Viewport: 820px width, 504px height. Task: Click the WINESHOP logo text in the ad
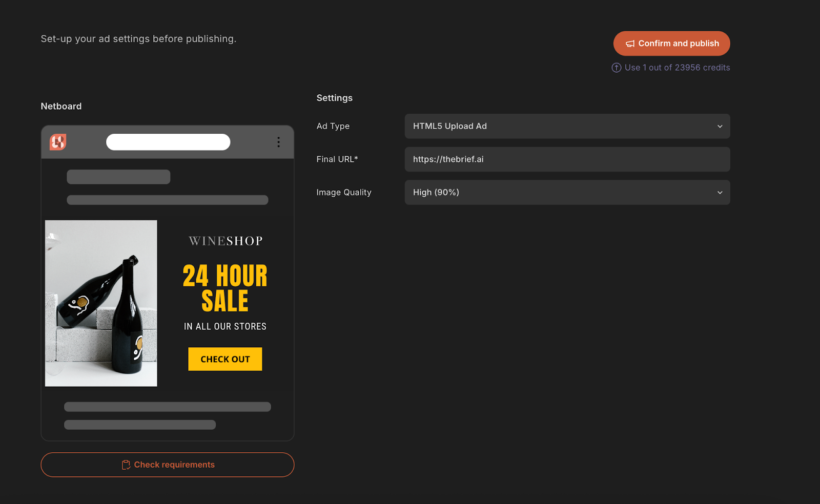tap(225, 241)
